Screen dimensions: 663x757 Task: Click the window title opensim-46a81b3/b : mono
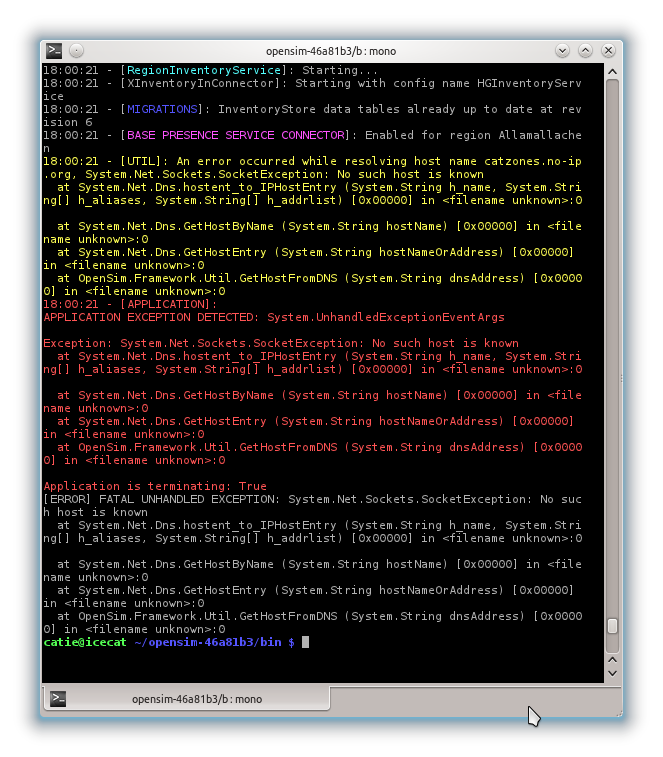(331, 51)
